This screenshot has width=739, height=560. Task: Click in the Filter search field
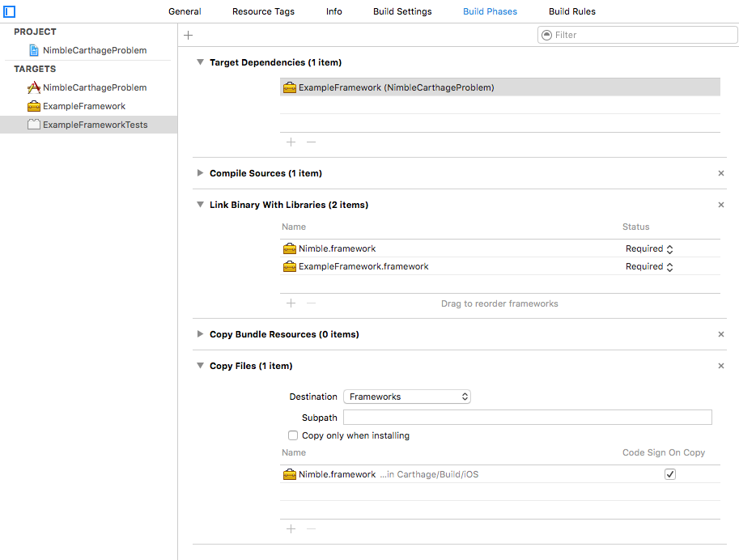click(x=637, y=35)
